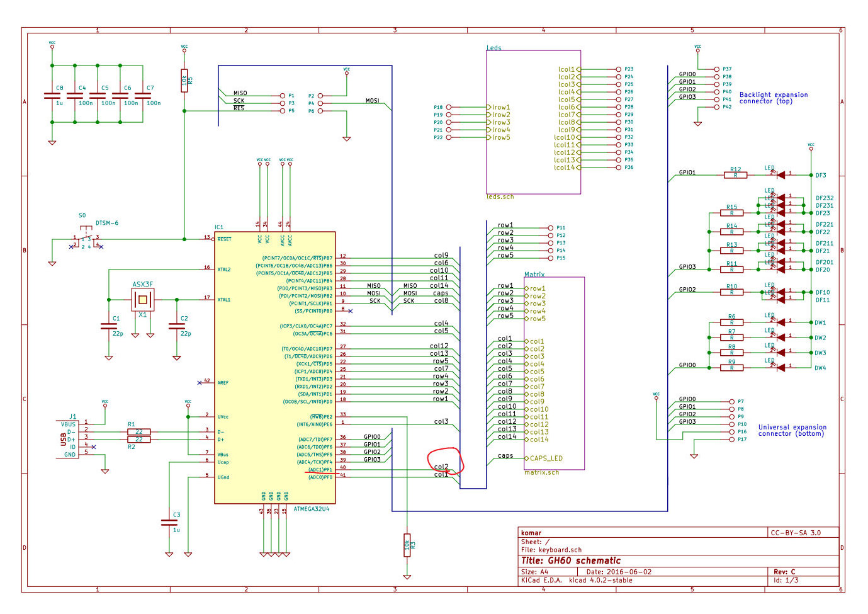This screenshot has height=614, width=868.
Task: Select the Ucap pin label
Action: tap(223, 462)
